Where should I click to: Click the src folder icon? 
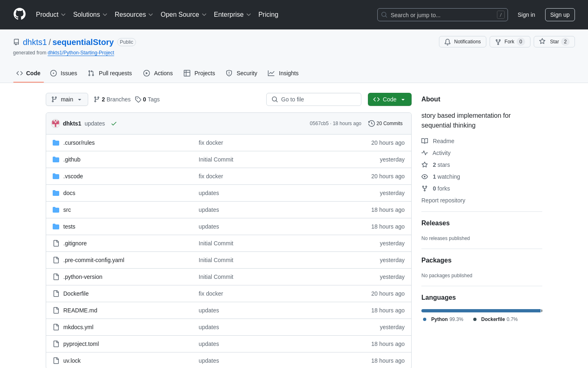56,210
